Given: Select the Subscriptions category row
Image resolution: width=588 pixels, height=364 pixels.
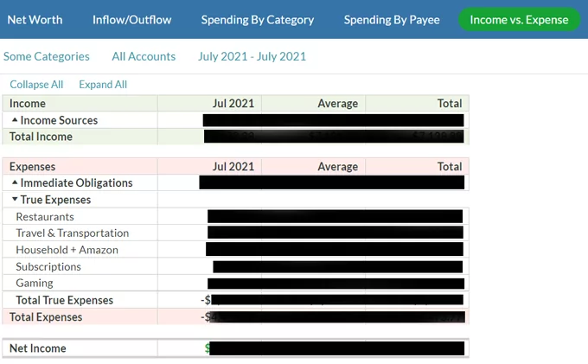Looking at the screenshot, I should click(x=235, y=266).
